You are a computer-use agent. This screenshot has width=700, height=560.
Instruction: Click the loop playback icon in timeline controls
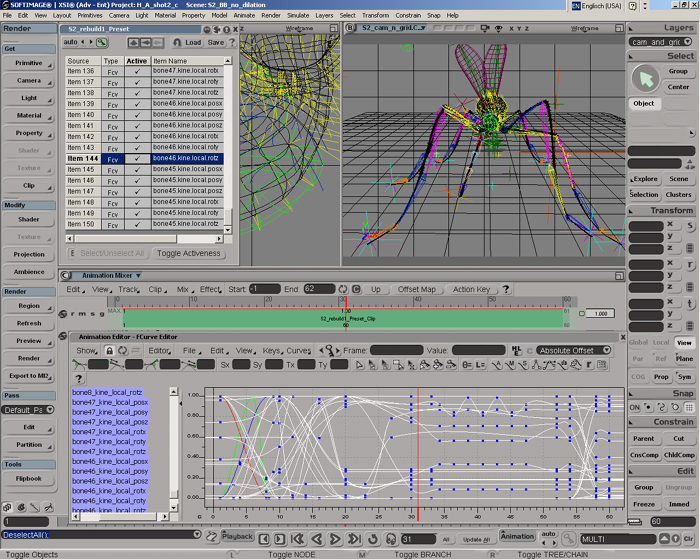[374, 538]
